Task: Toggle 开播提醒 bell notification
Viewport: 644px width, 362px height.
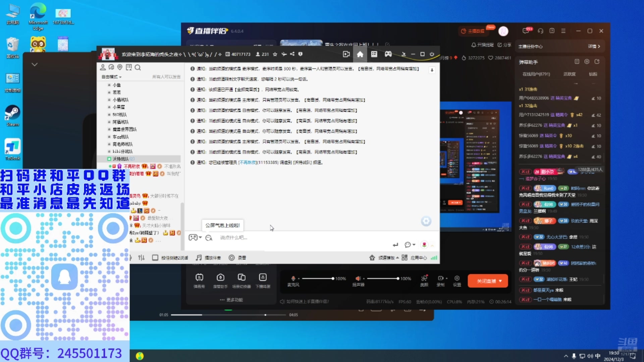Action: click(x=482, y=45)
